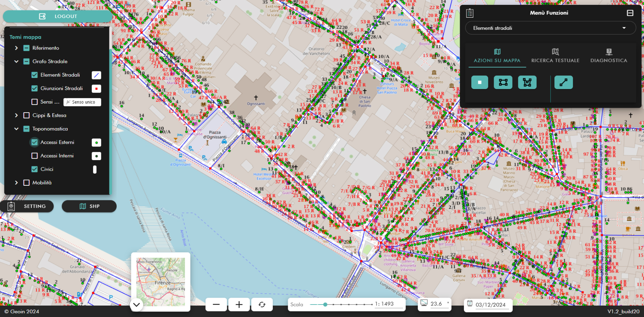Click the zoom out minus button
This screenshot has width=644, height=317.
pyautogui.click(x=216, y=305)
